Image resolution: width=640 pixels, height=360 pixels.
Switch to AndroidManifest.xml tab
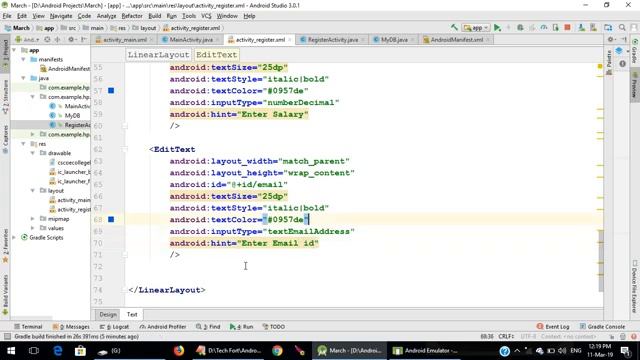coord(457,40)
